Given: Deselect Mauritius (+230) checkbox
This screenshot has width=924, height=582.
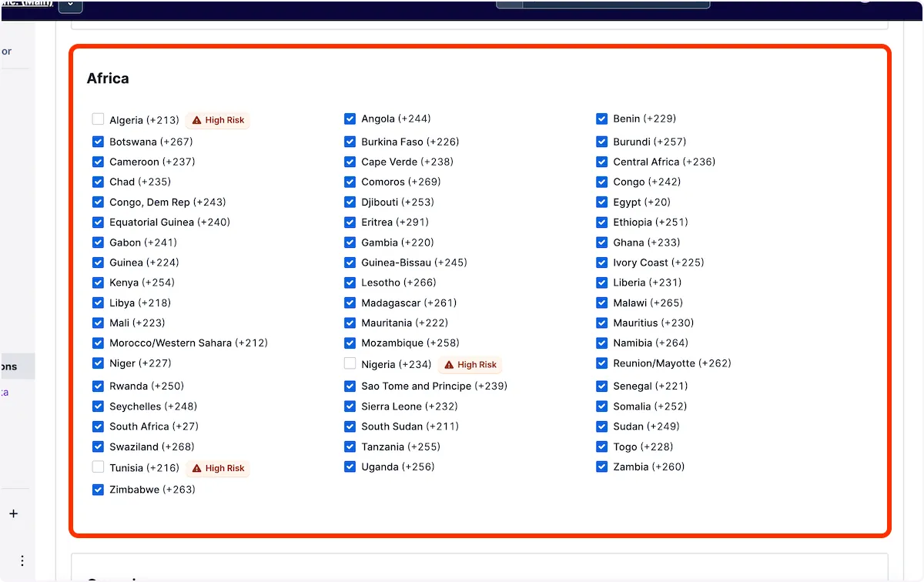Looking at the screenshot, I should [x=601, y=323].
